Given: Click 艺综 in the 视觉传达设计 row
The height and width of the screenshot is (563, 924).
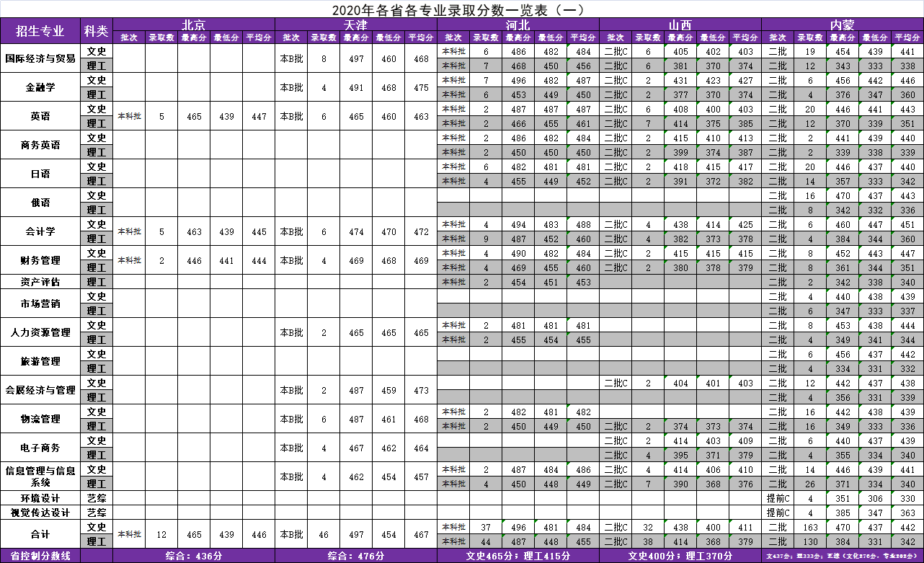Looking at the screenshot, I should click(97, 513).
